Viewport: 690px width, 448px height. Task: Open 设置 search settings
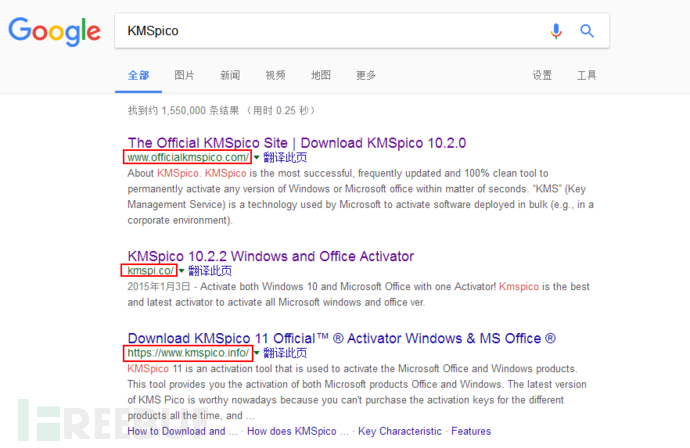pos(542,75)
